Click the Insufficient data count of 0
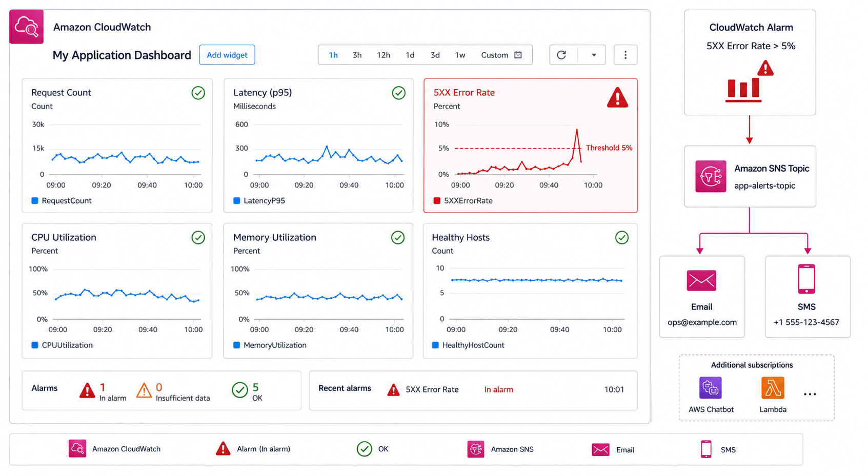868x476 pixels. coord(159,387)
